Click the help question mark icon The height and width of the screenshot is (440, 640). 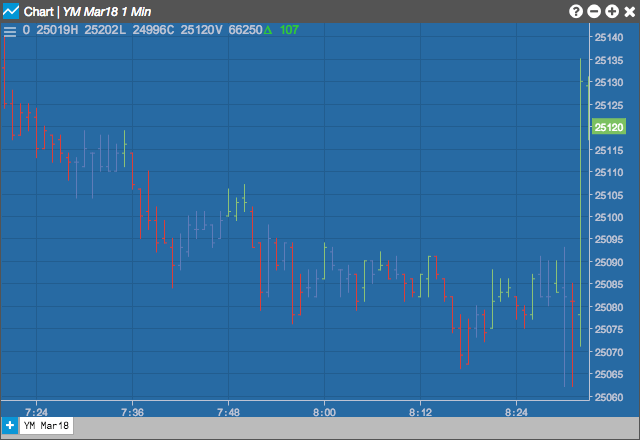tap(576, 11)
